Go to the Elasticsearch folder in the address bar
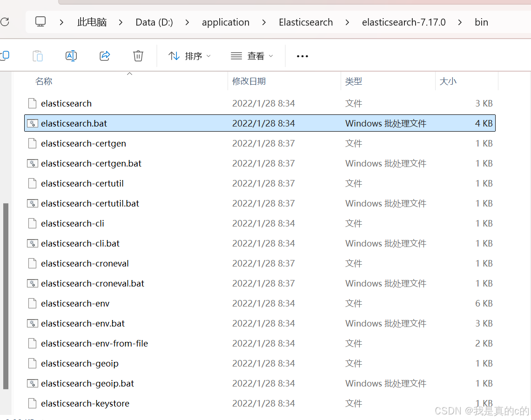 pyautogui.click(x=306, y=22)
